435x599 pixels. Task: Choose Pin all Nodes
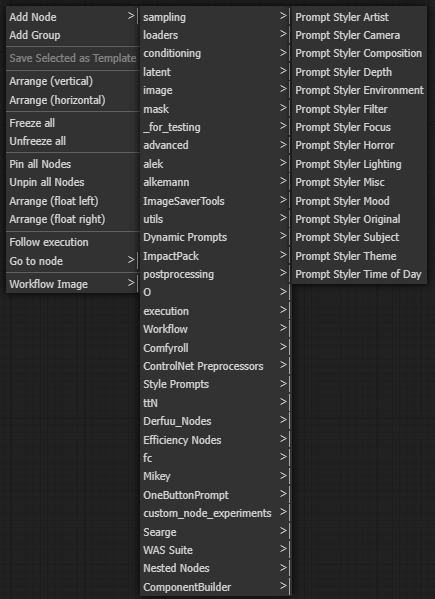pos(73,164)
